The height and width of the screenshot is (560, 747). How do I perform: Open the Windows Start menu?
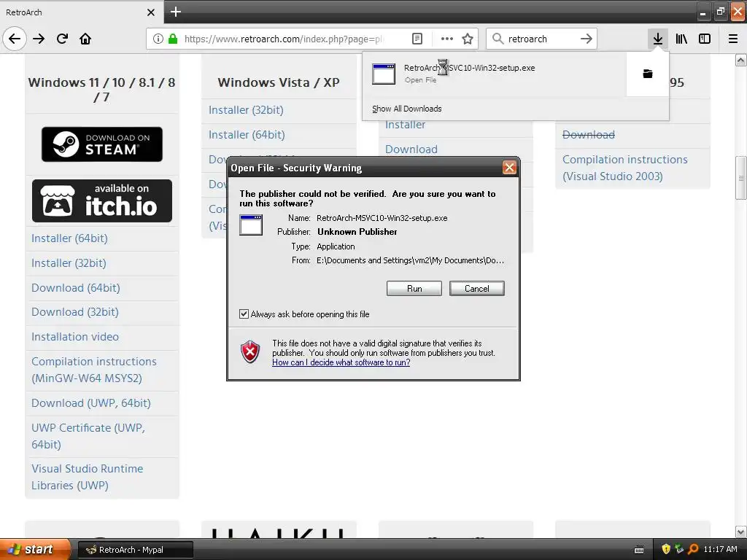(x=34, y=549)
